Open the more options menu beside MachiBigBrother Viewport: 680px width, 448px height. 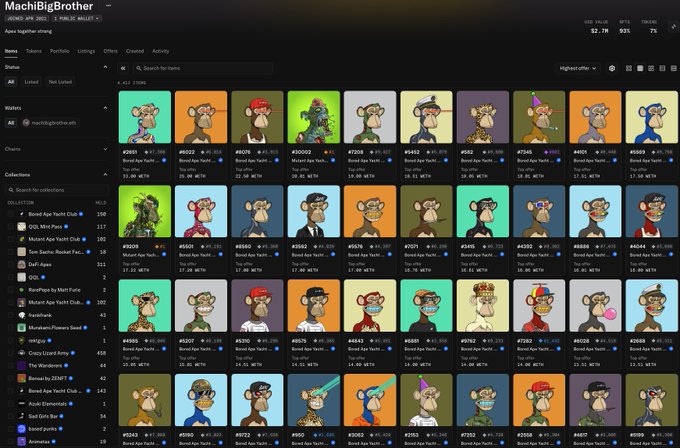pos(108,6)
